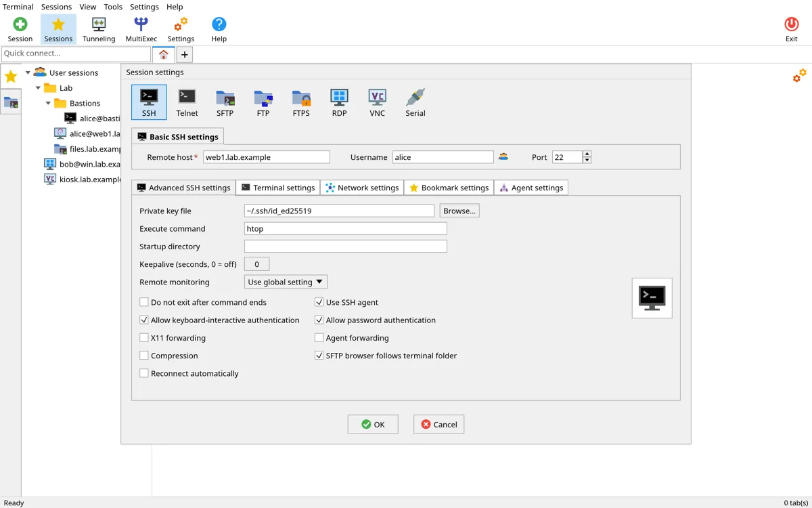812x508 pixels.
Task: Click the Keepalive seconds field
Action: tap(256, 264)
